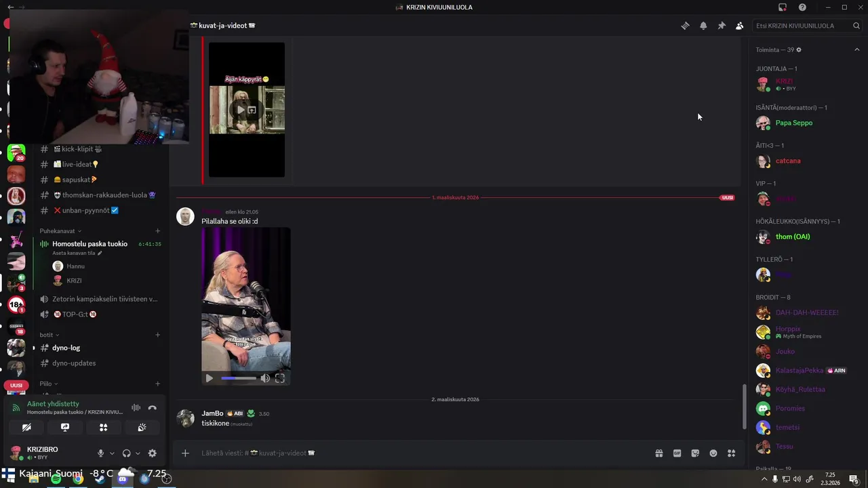Open microphone input options arrow
Screen dimensions: 868x488
[x=112, y=453]
